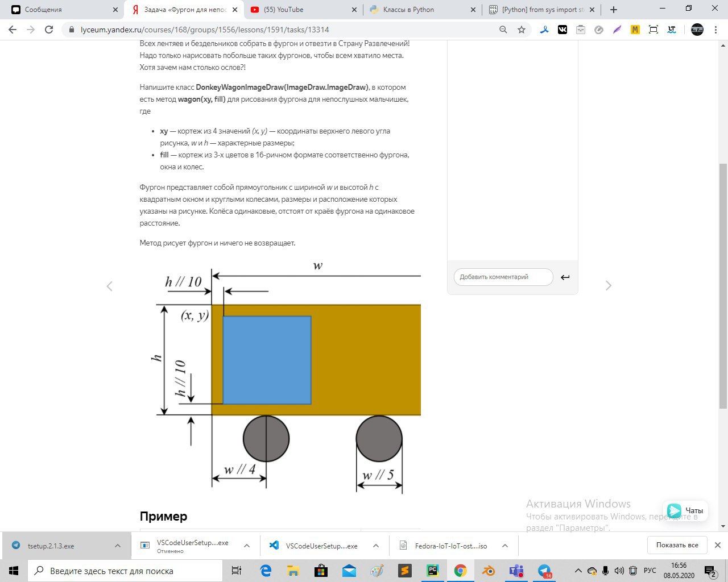The image size is (728, 582).
Task: Expand options for Fedora-IoT iso download
Action: [x=505, y=546]
